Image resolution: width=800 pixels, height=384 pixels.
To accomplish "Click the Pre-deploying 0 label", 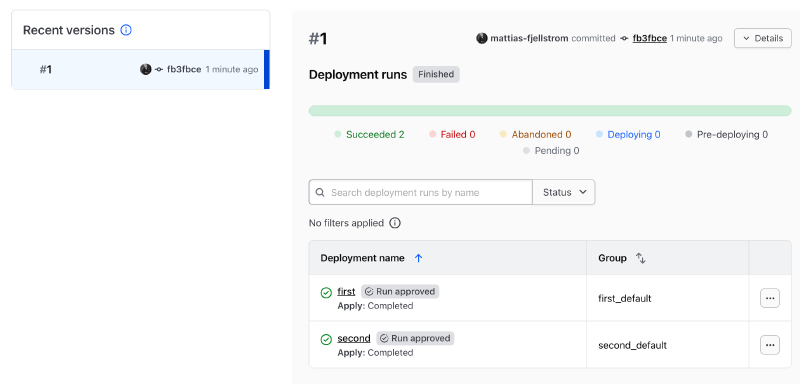I will point(732,135).
